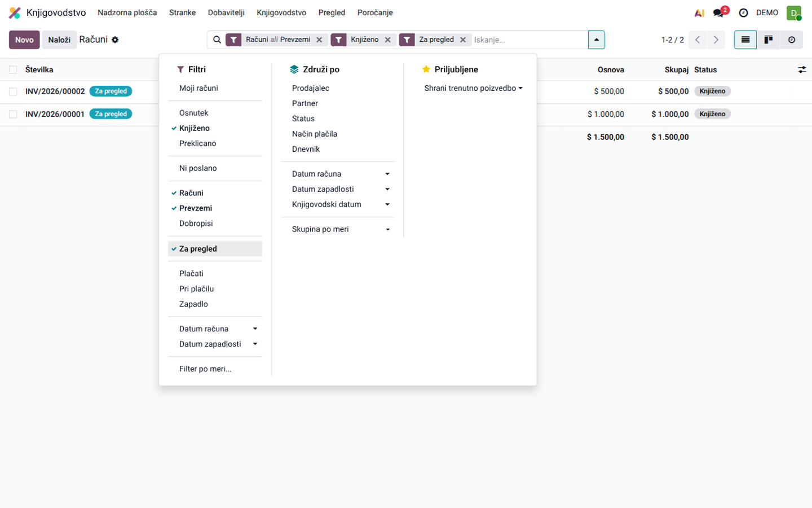Switch to list view
Viewport: 812px width, 508px height.
[x=745, y=40]
